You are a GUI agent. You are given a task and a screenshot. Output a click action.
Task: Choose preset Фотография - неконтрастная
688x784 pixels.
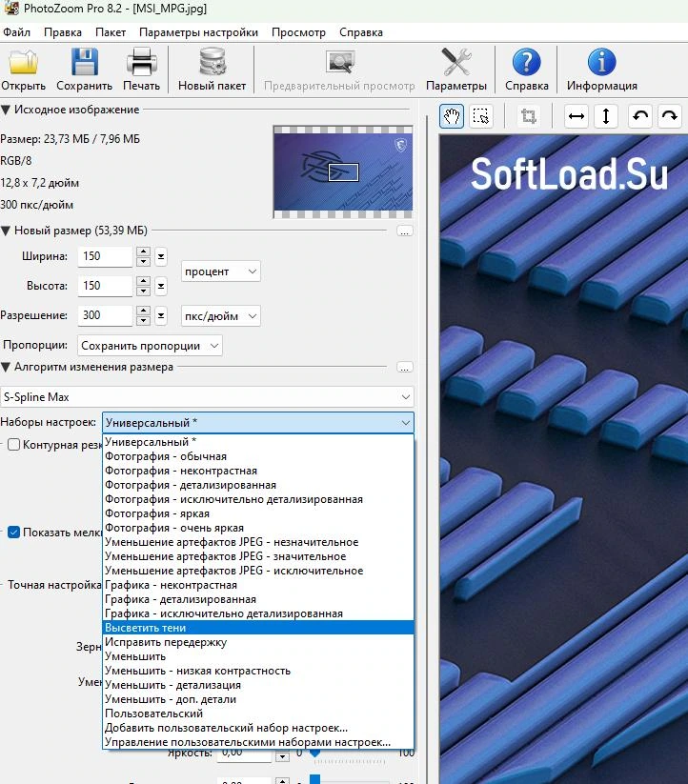(x=258, y=471)
